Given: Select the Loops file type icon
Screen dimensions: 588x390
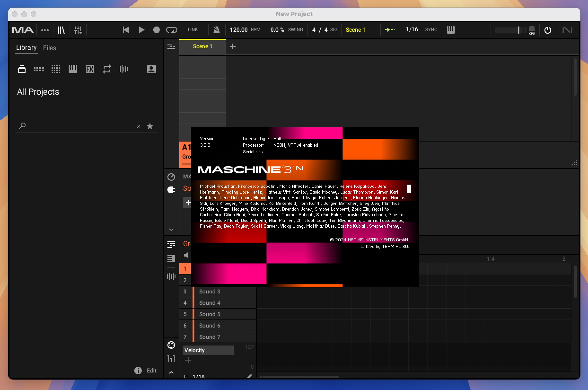Looking at the screenshot, I should tap(107, 69).
